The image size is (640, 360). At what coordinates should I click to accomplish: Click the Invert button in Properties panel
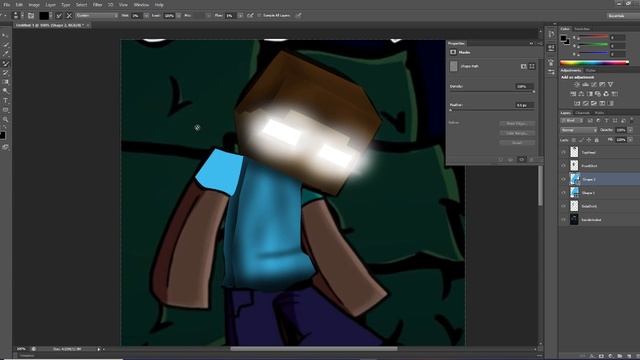point(517,143)
